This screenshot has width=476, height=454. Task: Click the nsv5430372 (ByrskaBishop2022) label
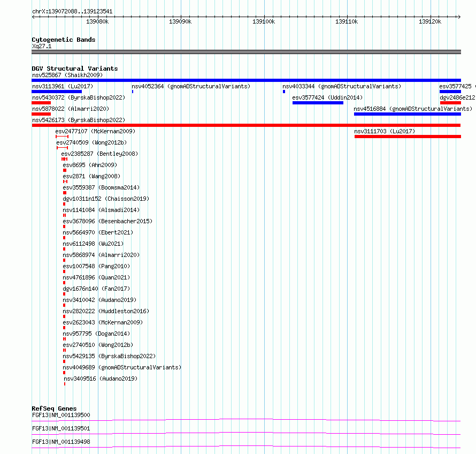[79, 97]
